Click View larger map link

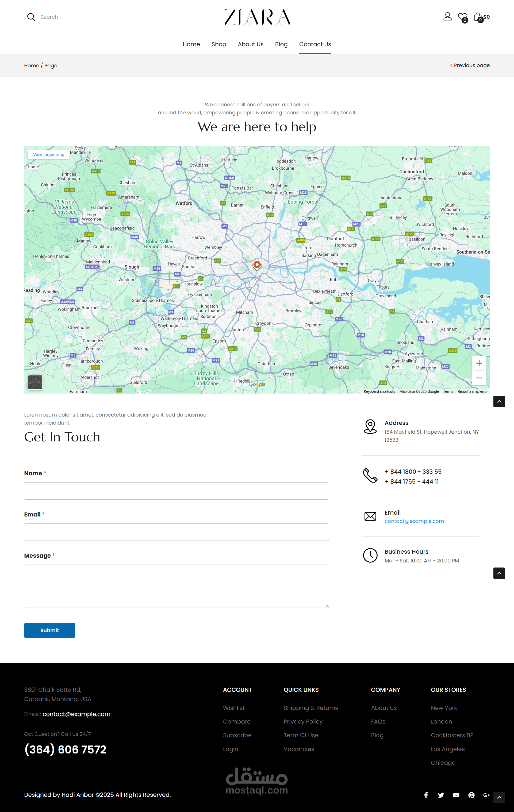coord(49,154)
